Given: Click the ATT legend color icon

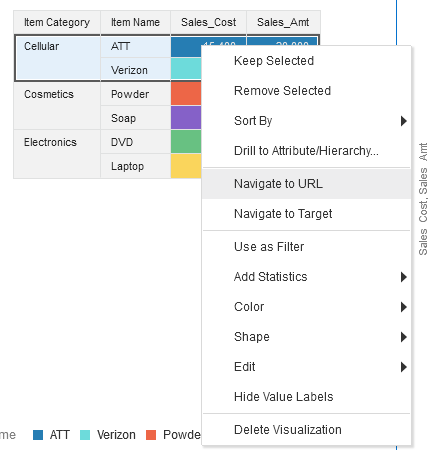Looking at the screenshot, I should click(x=38, y=435).
